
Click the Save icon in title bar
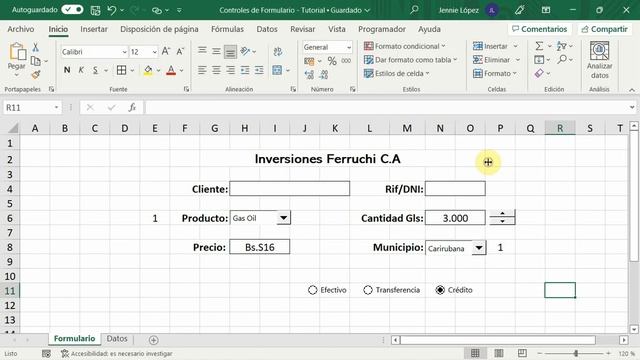[95, 10]
